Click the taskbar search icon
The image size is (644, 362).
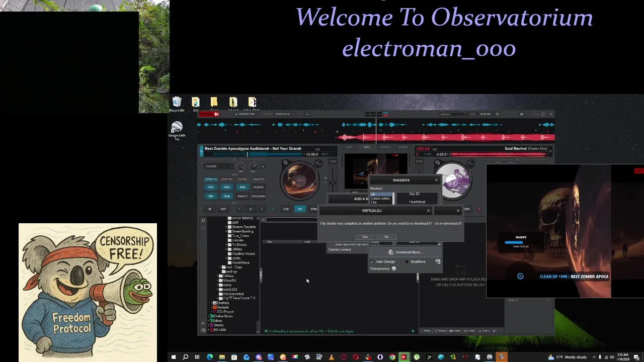[x=185, y=357]
